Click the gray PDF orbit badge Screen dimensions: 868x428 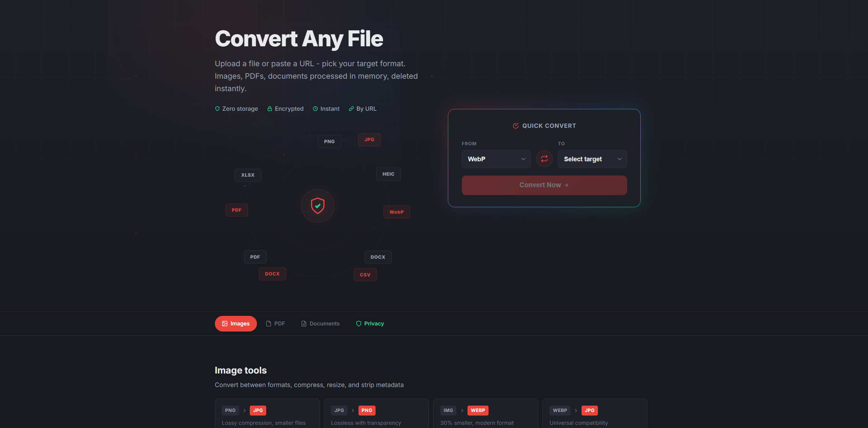[255, 257]
